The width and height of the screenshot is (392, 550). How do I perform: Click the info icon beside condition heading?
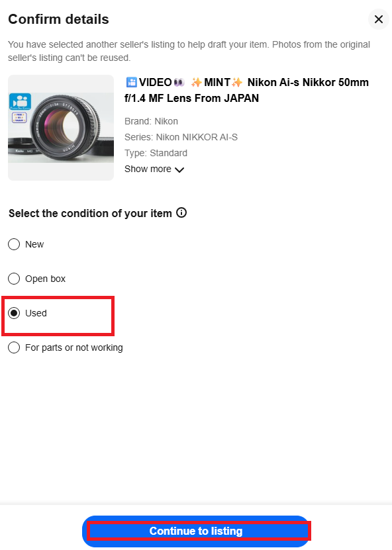[181, 212]
